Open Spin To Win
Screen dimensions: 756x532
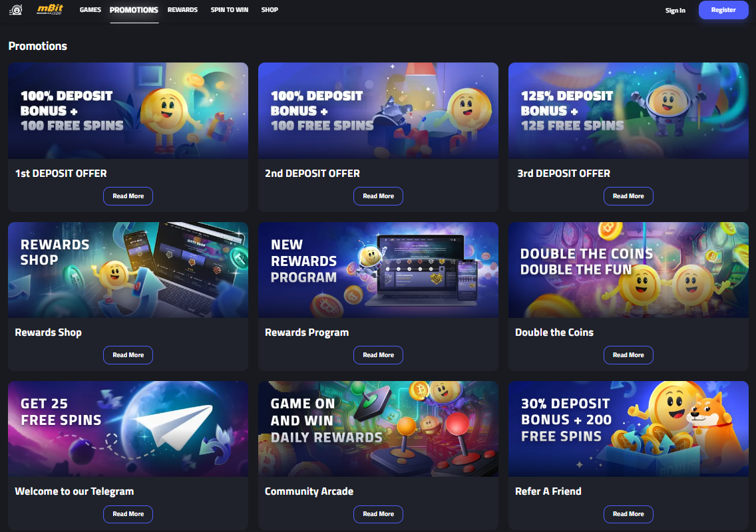click(x=230, y=9)
